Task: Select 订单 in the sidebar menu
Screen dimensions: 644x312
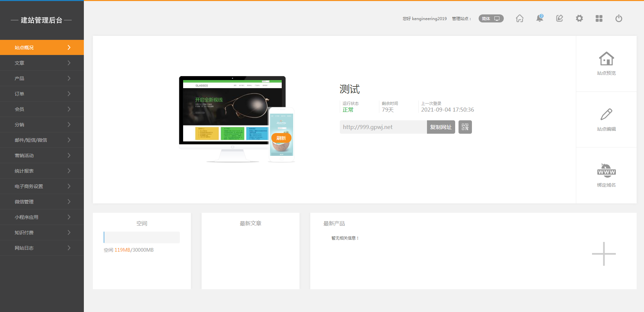Action: 19,94
